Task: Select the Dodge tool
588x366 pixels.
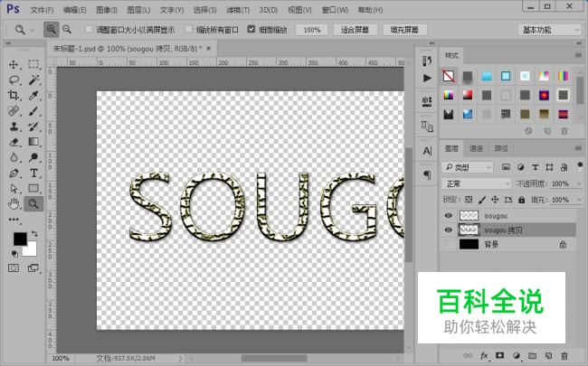Action: pyautogui.click(x=33, y=157)
